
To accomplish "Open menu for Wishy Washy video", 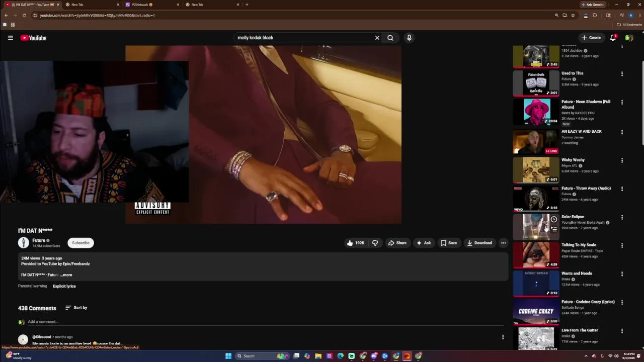I will [x=622, y=161].
